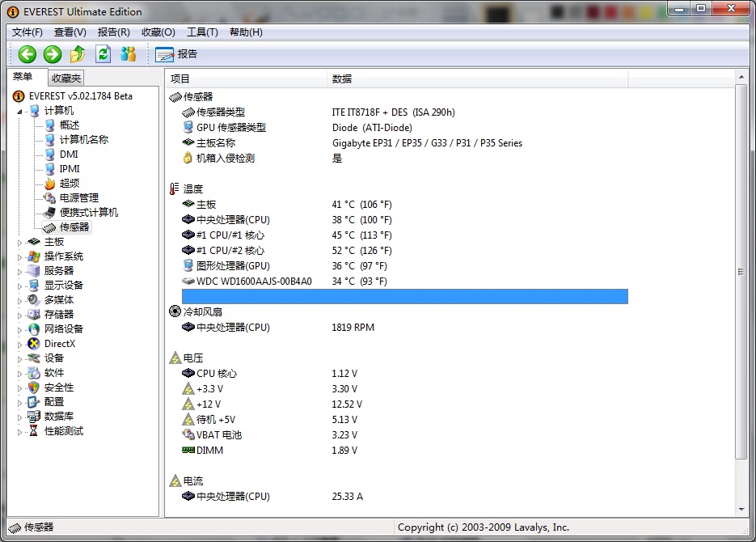This screenshot has width=756, height=542.
Task: Select the 机箱入侵检测 row
Action: coord(405,159)
